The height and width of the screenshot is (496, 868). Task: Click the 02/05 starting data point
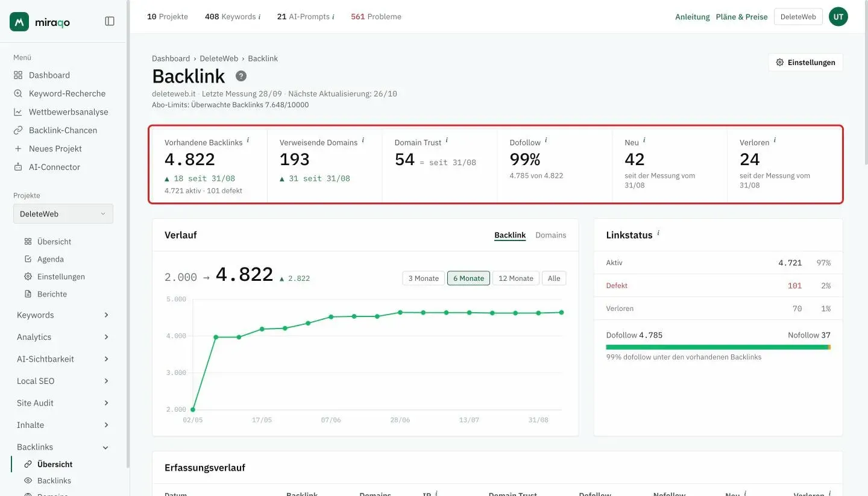coord(193,410)
